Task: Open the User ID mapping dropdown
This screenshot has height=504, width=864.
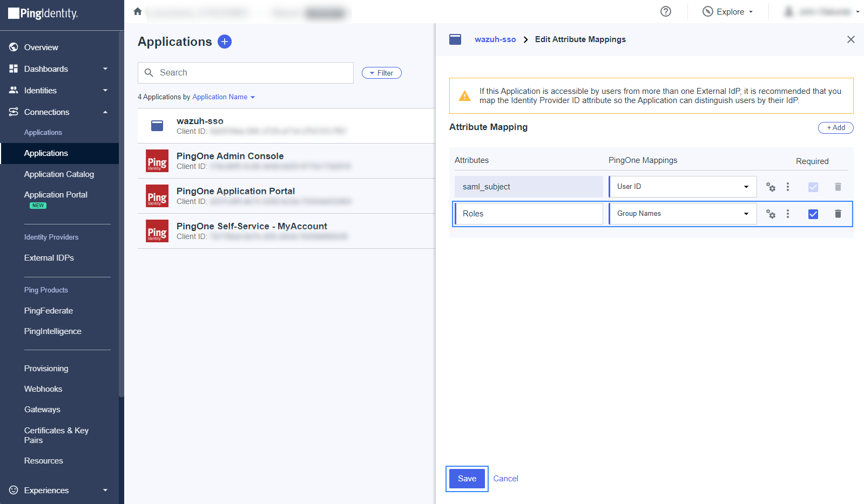Action: [683, 187]
